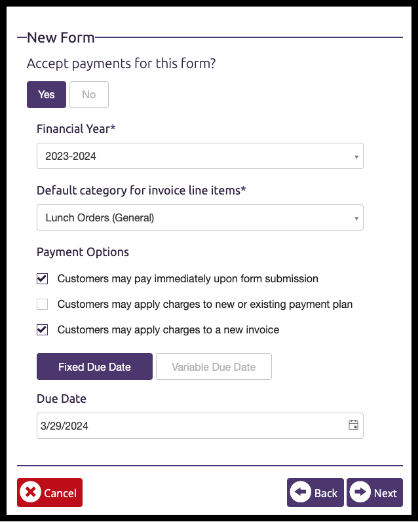
Task: Select Yes to accept payments
Action: [x=47, y=94]
